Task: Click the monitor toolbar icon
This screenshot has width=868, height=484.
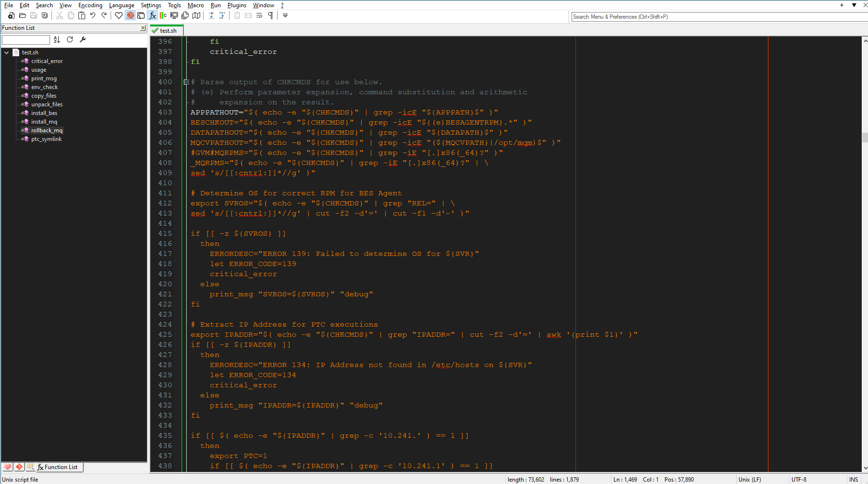Action: (x=174, y=16)
